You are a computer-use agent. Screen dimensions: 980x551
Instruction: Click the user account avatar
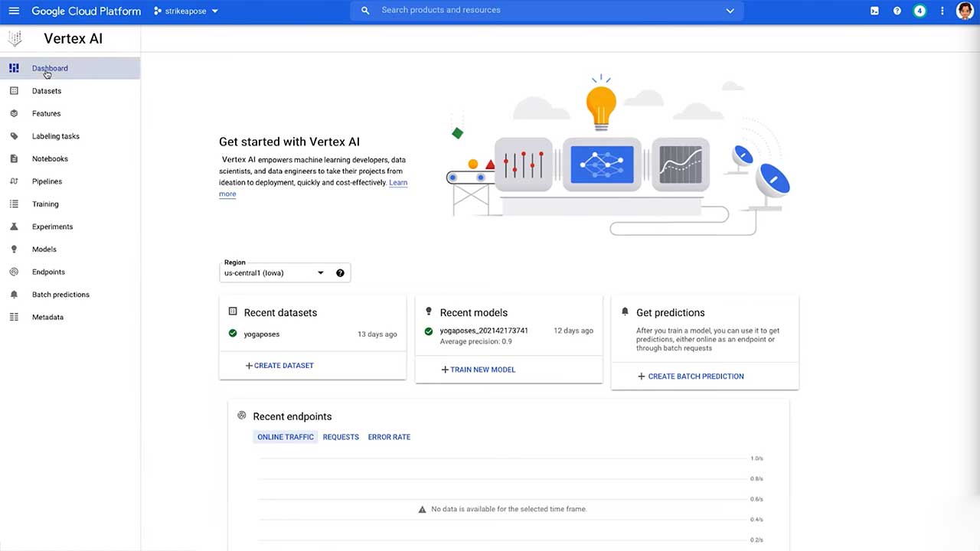(x=965, y=11)
